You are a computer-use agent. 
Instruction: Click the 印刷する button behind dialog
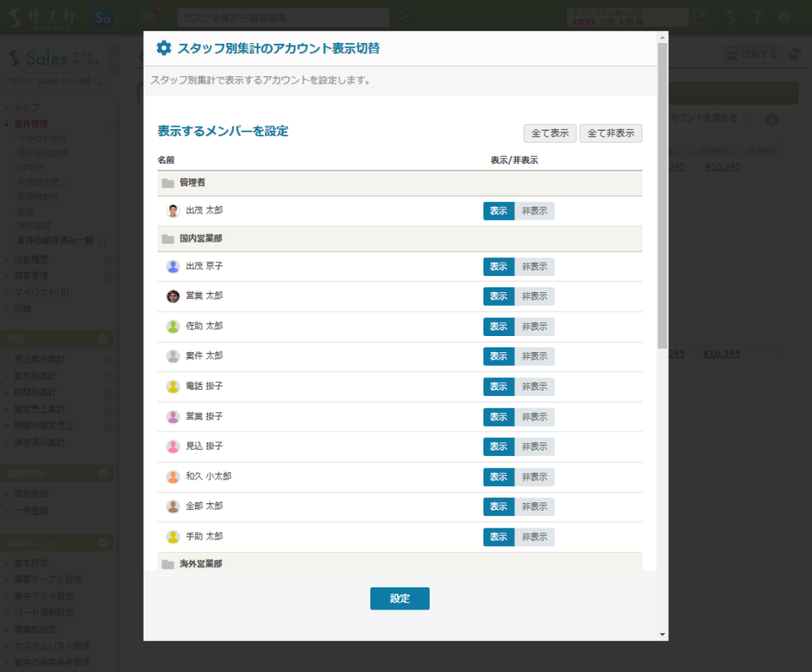(x=752, y=54)
